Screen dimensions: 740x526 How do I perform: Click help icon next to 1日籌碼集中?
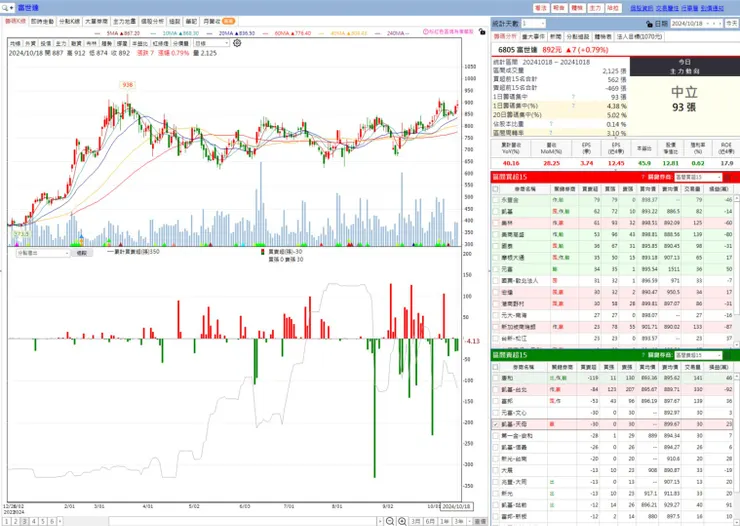(573, 97)
